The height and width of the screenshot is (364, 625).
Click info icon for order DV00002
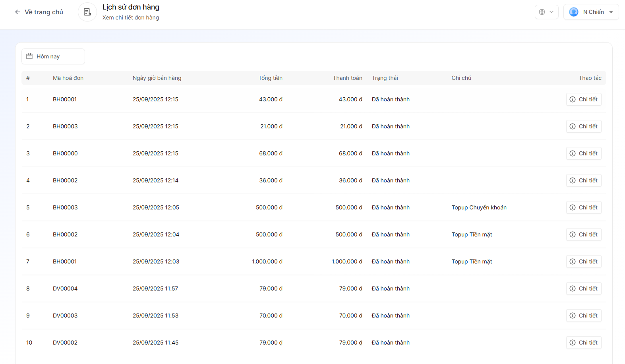coord(573,343)
